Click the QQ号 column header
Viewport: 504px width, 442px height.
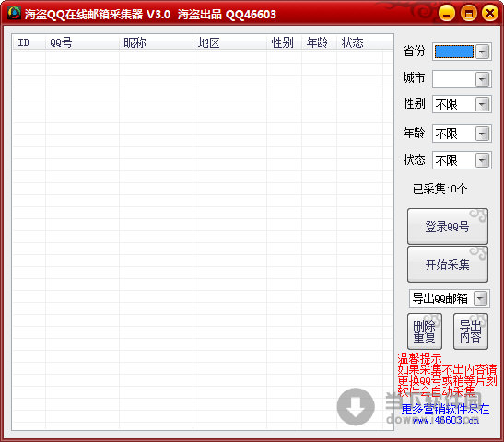82,42
